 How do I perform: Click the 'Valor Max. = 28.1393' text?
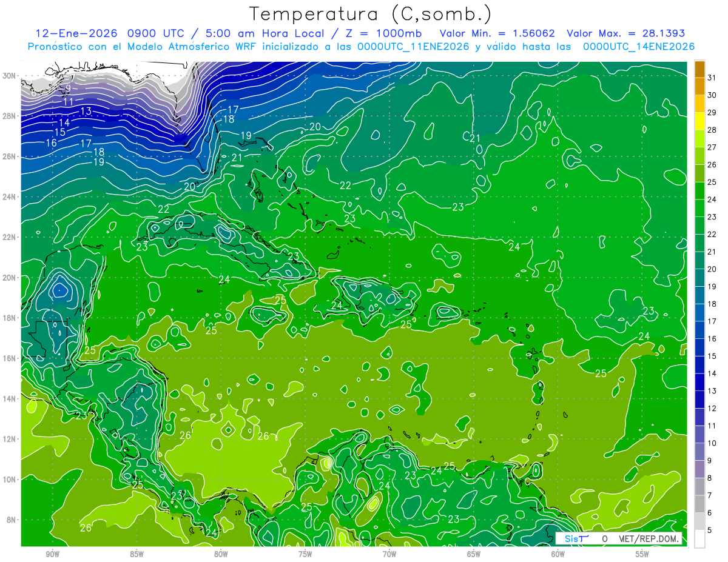pos(626,33)
